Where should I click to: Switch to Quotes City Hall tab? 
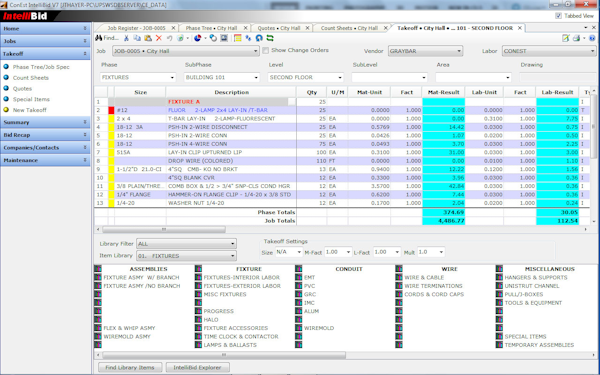[x=279, y=28]
